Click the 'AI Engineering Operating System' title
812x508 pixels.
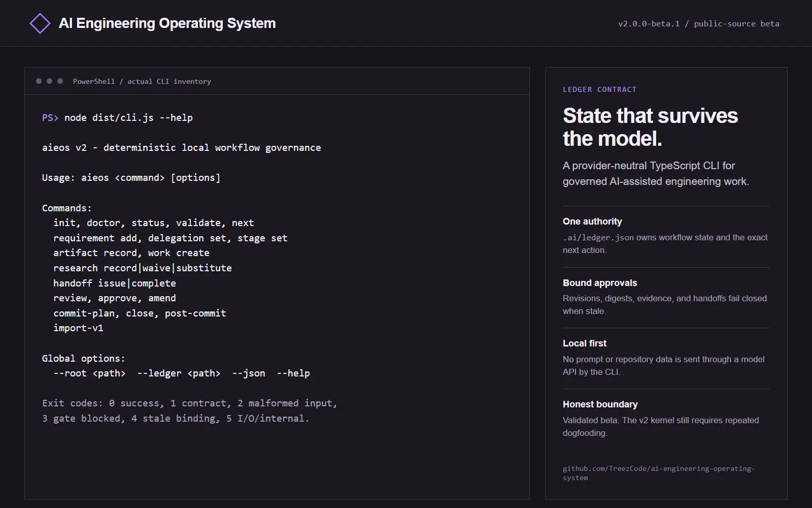tap(167, 23)
